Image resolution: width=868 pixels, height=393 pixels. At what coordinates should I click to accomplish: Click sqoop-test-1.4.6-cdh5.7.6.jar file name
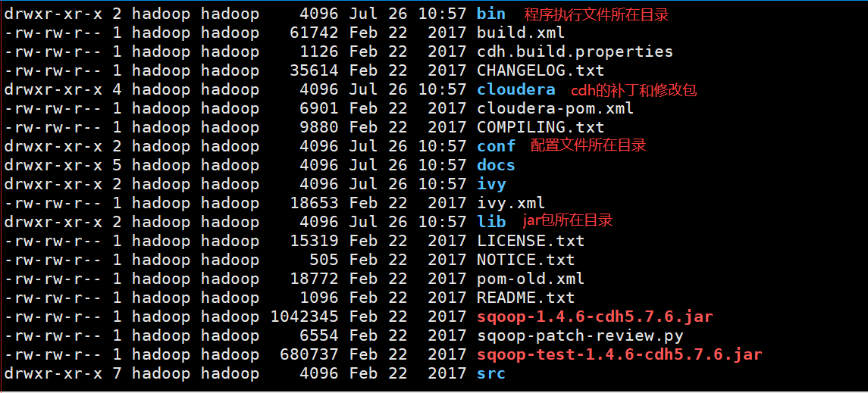coord(619,354)
